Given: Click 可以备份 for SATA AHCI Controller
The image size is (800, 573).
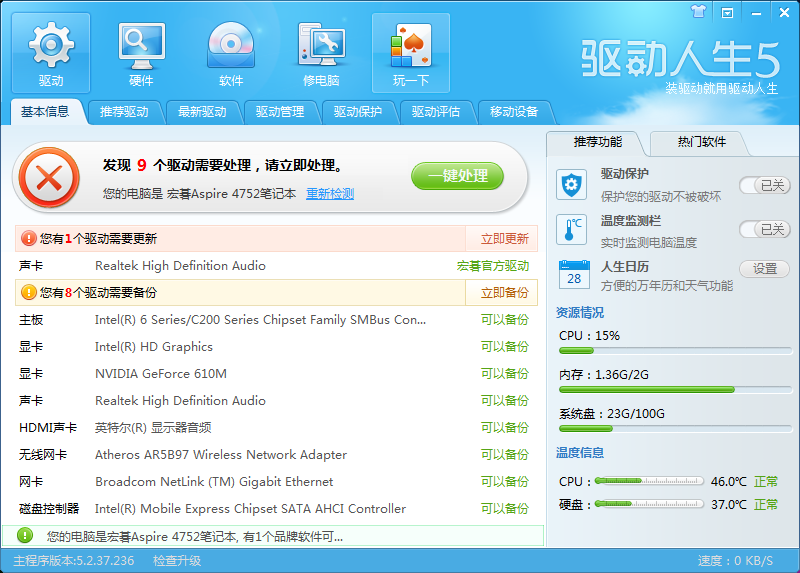Looking at the screenshot, I should (x=505, y=509).
